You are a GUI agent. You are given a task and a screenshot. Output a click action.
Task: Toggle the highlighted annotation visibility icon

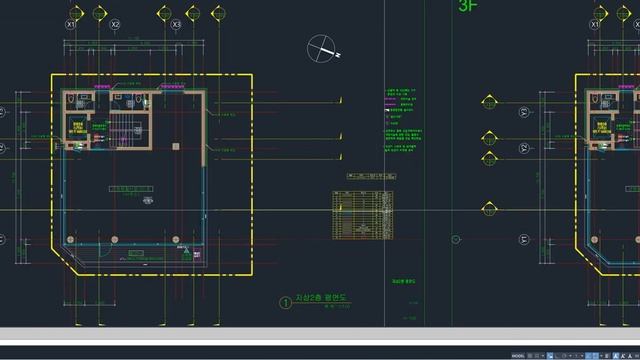(615, 356)
